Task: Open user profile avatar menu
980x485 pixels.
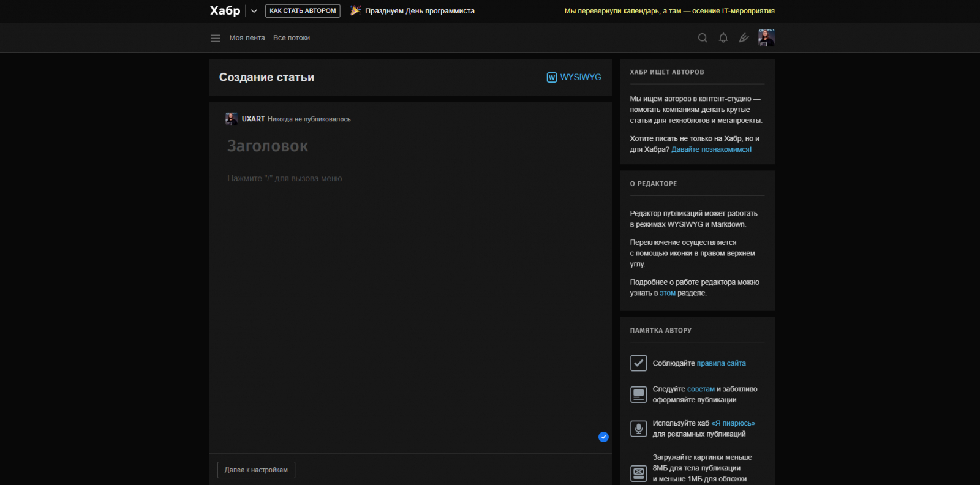Action: 766,37
